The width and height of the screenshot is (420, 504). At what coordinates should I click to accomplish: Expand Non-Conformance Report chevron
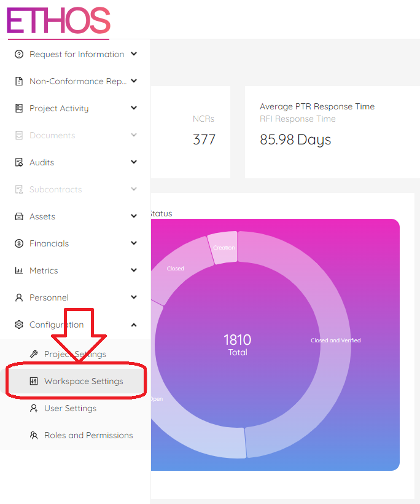[x=134, y=81]
